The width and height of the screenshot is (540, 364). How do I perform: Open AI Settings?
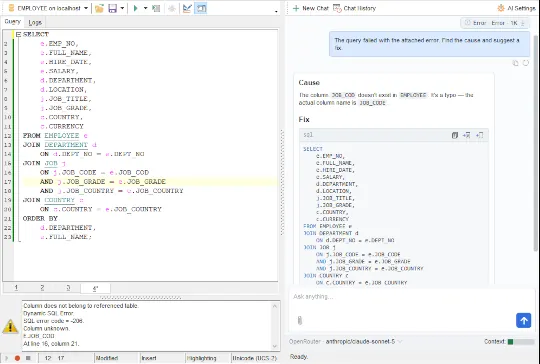pos(516,8)
